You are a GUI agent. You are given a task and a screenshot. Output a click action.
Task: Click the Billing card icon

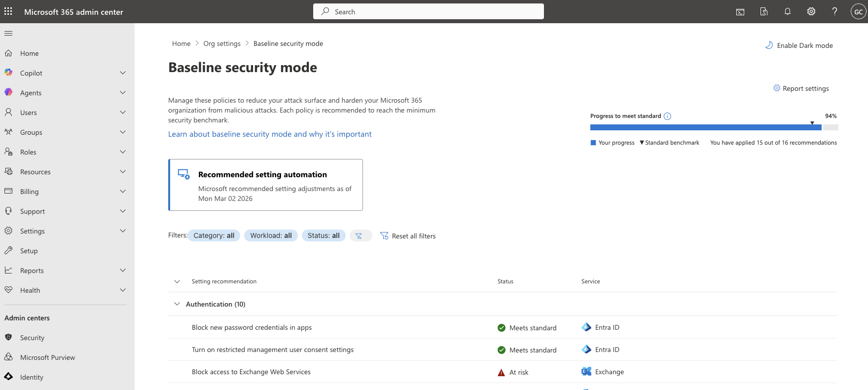tap(8, 191)
